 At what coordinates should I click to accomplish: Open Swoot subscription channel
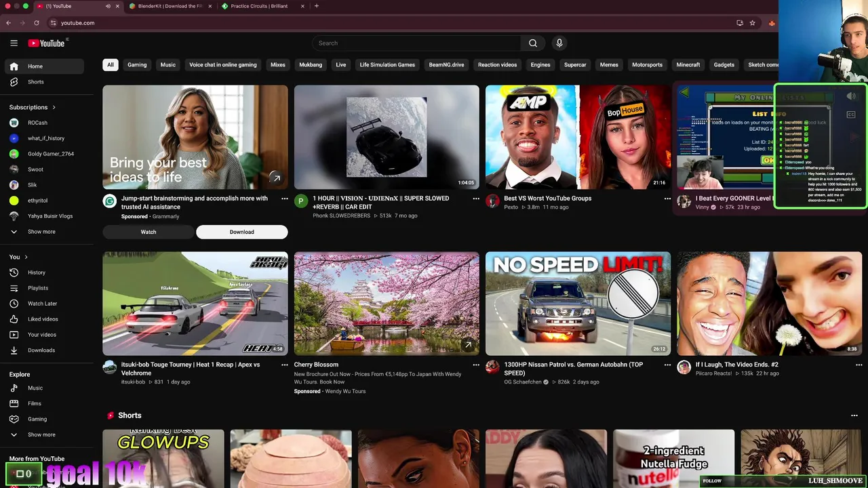click(x=45, y=169)
